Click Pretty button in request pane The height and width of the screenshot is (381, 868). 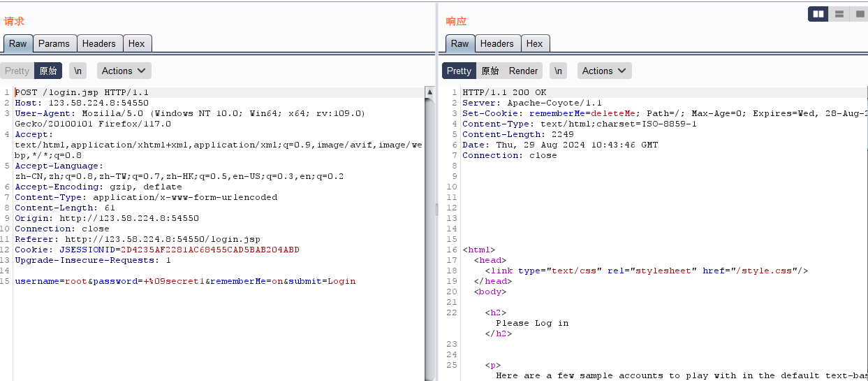(x=17, y=71)
